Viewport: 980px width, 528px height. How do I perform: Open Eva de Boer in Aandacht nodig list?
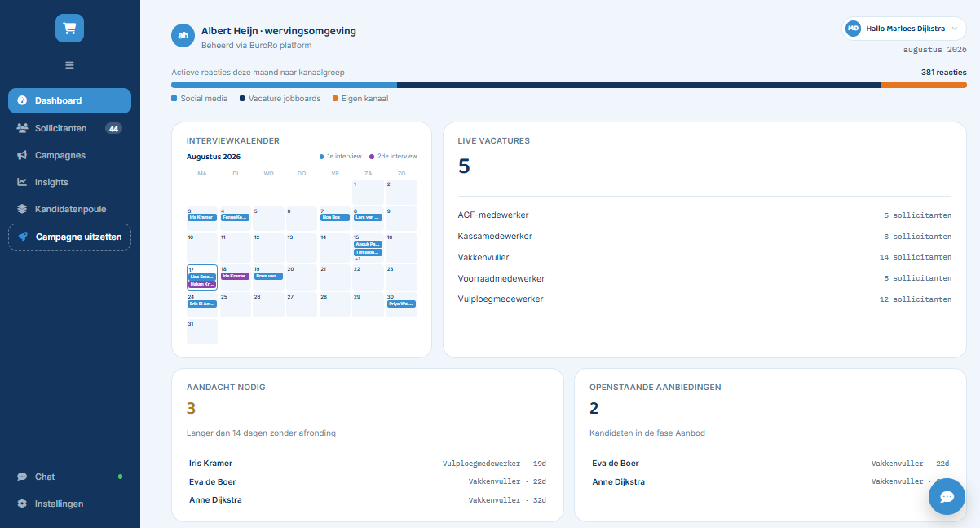coord(367,481)
